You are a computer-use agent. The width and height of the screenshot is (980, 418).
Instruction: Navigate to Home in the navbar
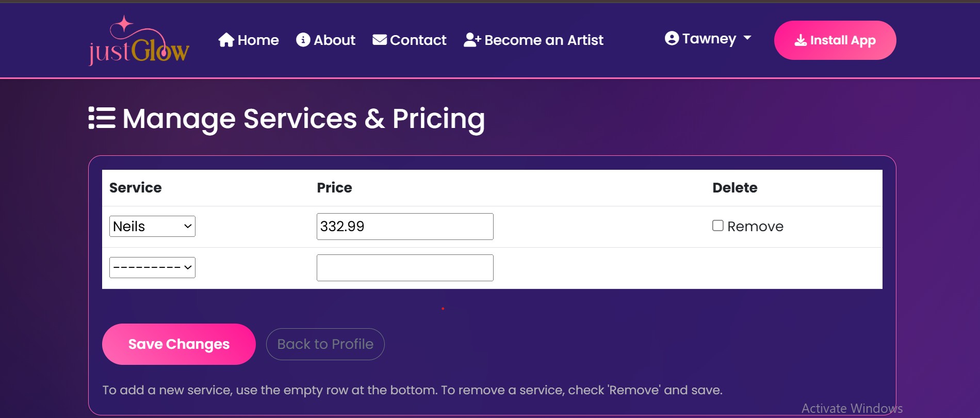pos(258,40)
